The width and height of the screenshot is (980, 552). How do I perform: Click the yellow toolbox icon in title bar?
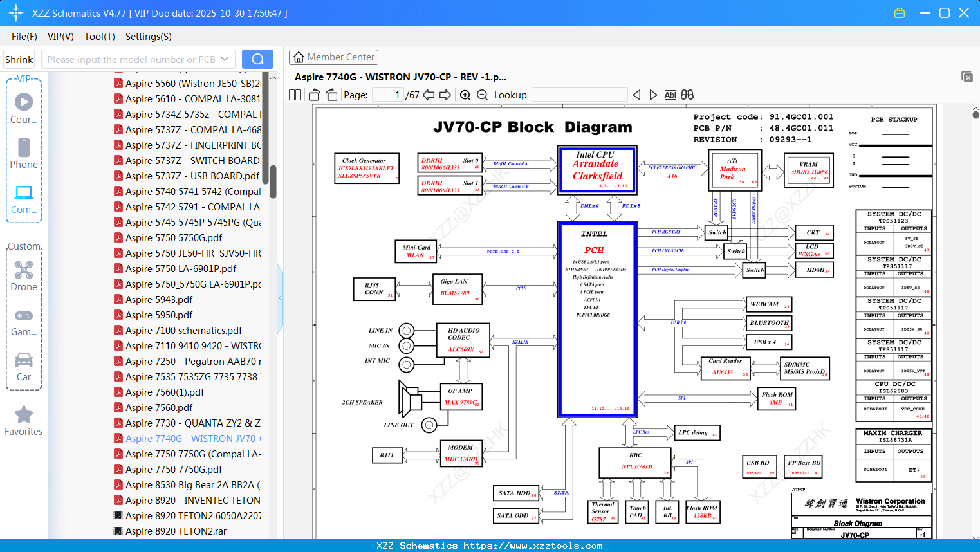point(900,13)
